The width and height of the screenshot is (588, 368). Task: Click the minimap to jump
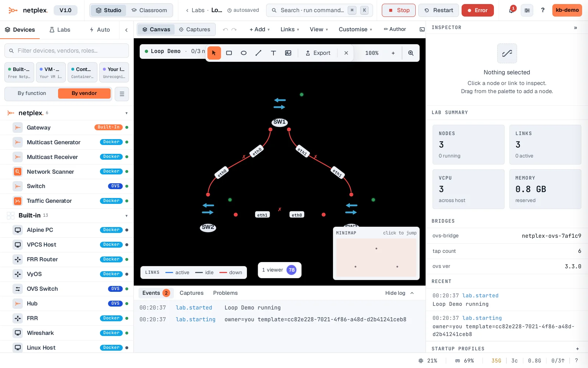tap(376, 258)
